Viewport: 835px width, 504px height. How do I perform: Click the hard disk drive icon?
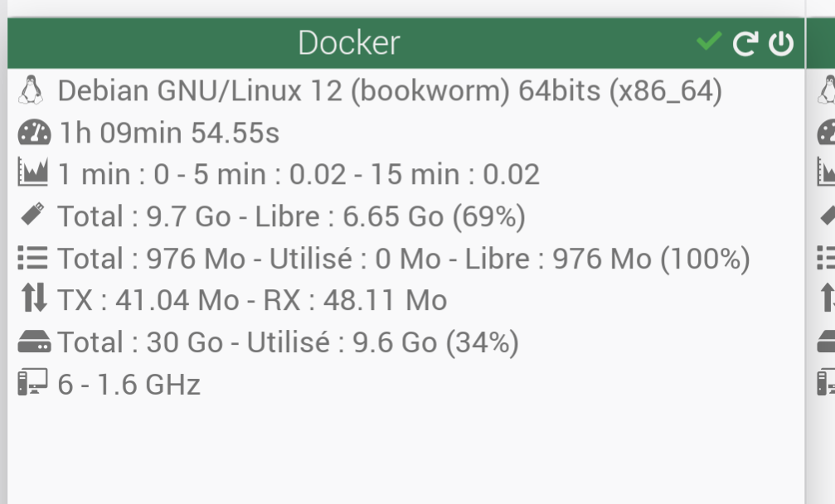[34, 342]
